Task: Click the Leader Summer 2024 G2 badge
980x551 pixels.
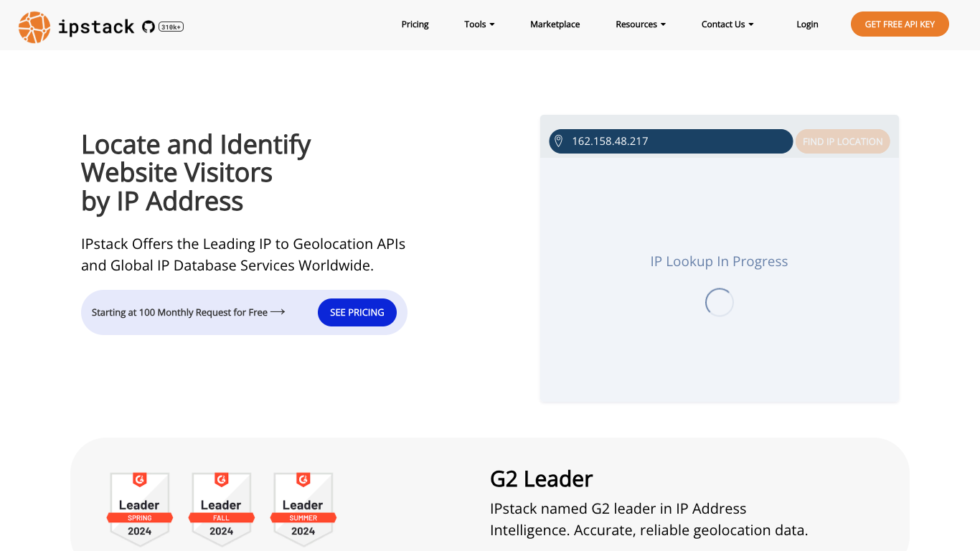Action: [303, 509]
